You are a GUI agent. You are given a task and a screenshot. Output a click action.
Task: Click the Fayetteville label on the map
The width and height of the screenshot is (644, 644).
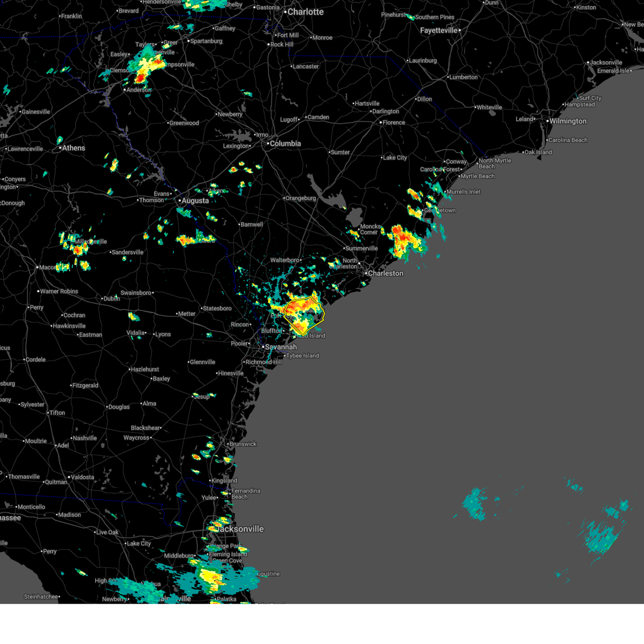[438, 31]
